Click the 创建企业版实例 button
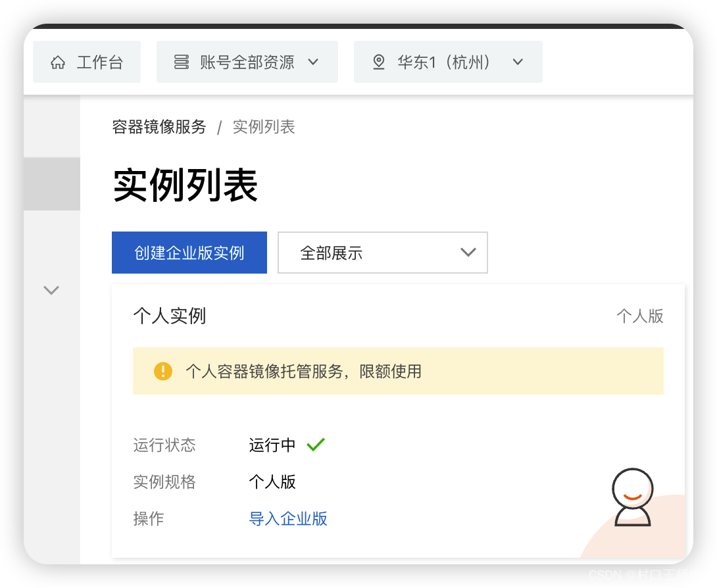 (x=189, y=253)
